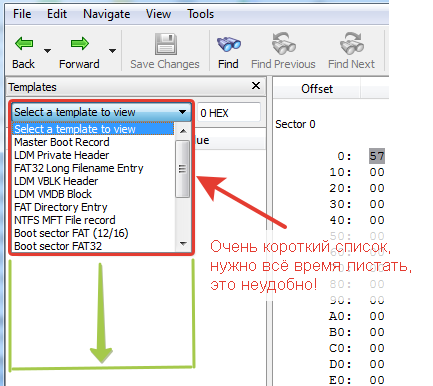This screenshot has width=433, height=386.
Task: Select Master Boot Record template
Action: [x=93, y=142]
